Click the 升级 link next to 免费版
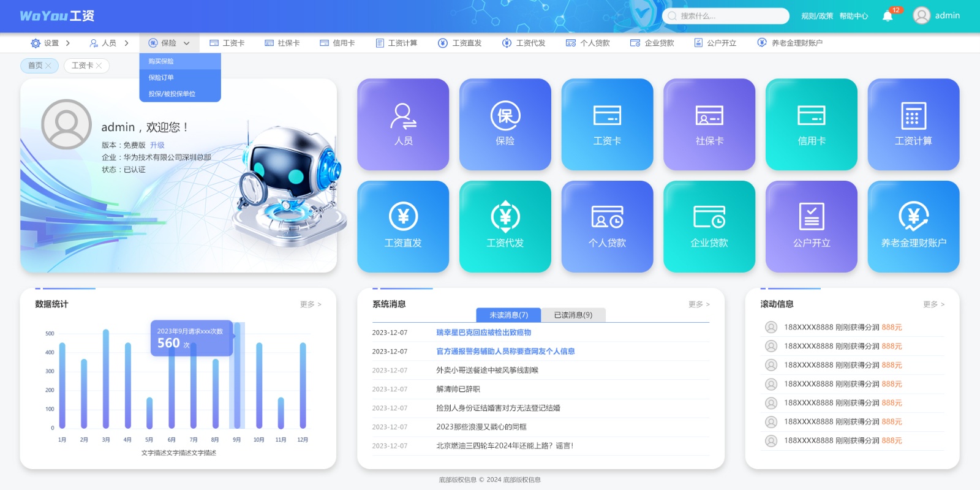Screen dimensions: 980x490 [x=157, y=145]
